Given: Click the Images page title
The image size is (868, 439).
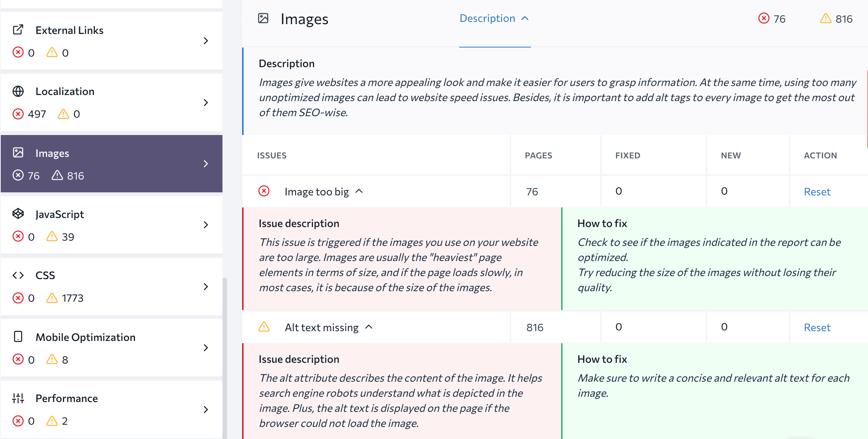Looking at the screenshot, I should (x=304, y=19).
